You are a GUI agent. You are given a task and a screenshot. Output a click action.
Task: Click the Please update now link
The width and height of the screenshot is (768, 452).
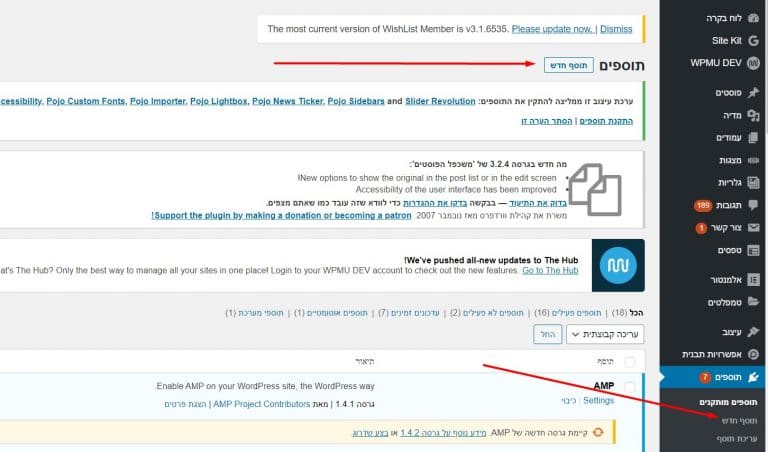point(552,29)
